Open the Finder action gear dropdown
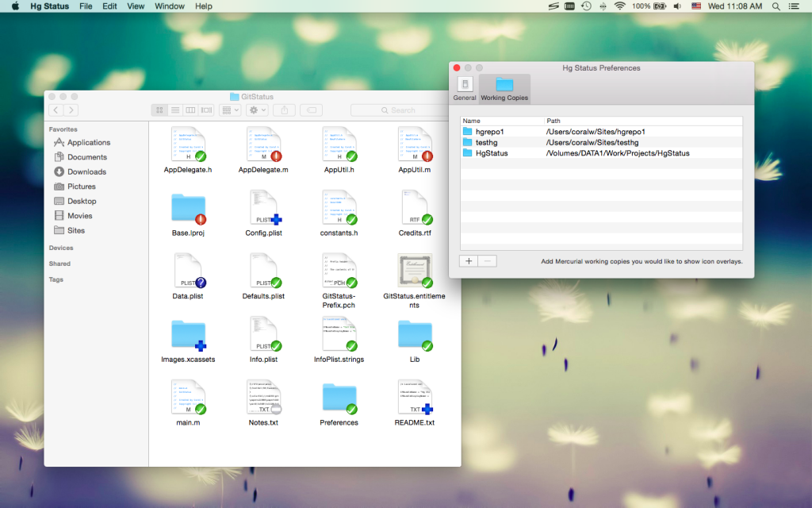 [258, 110]
